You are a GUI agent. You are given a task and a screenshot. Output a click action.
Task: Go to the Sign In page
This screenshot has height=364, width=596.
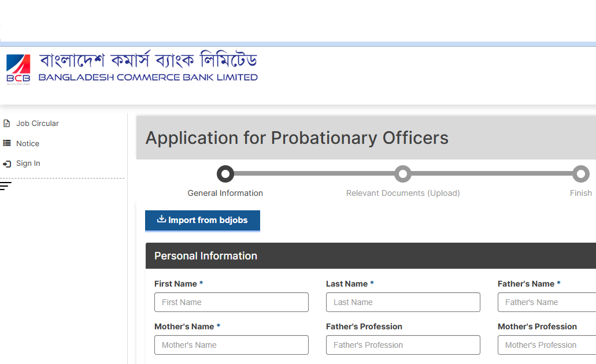[x=28, y=164]
